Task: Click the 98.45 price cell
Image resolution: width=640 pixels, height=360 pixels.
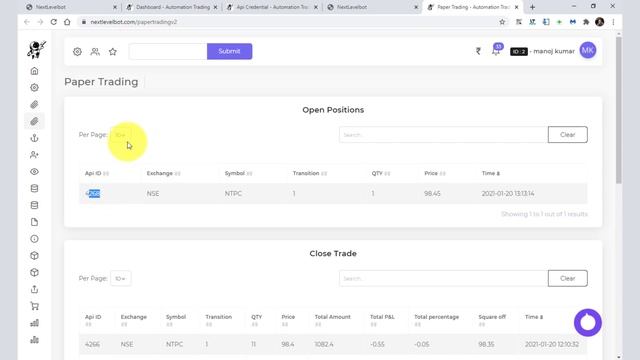Action: [x=432, y=193]
